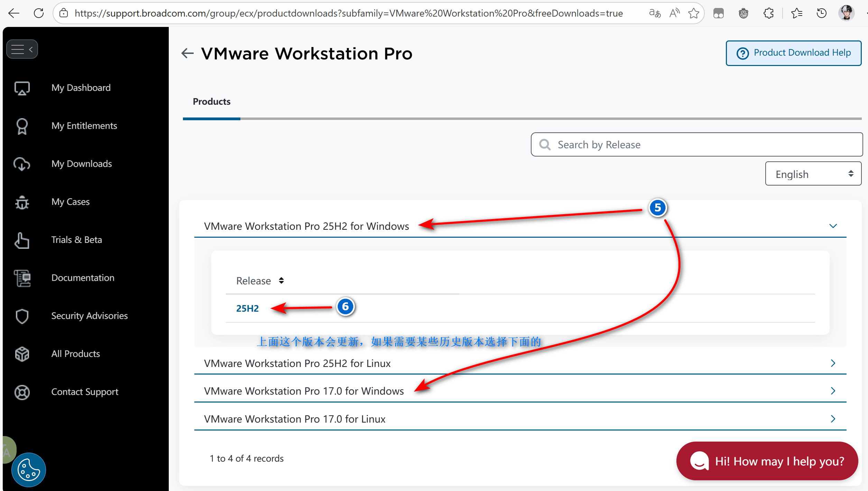Open My Downloads cloud icon
The image size is (868, 491).
(x=22, y=164)
